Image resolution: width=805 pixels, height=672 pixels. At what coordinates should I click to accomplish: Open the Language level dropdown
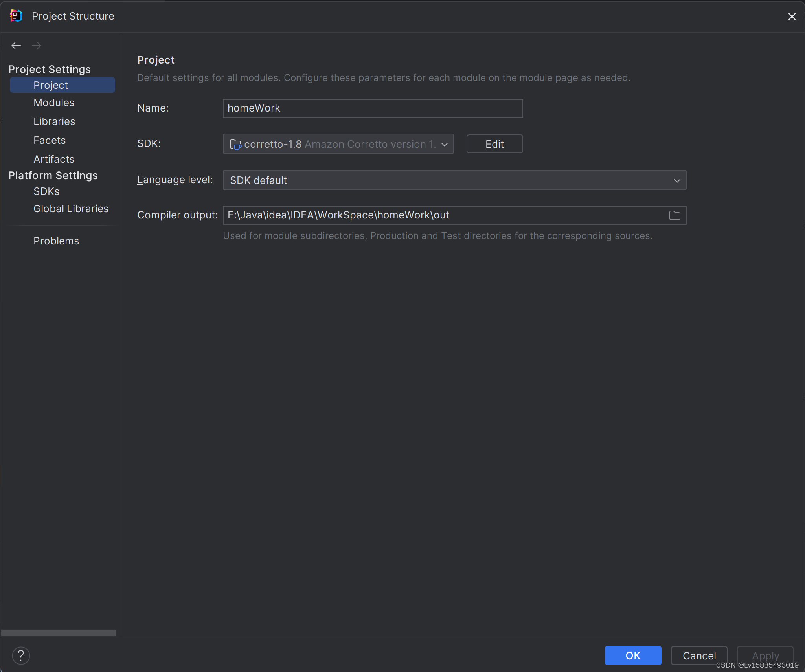454,180
